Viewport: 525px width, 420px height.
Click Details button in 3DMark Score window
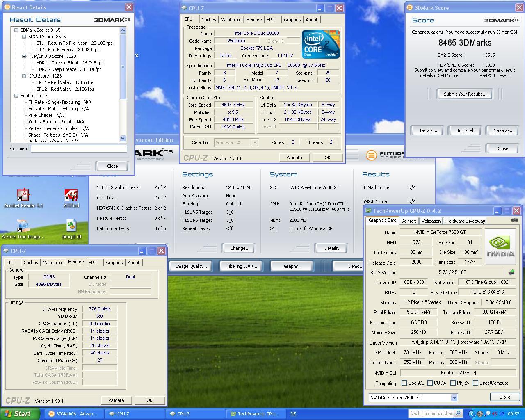pos(428,130)
